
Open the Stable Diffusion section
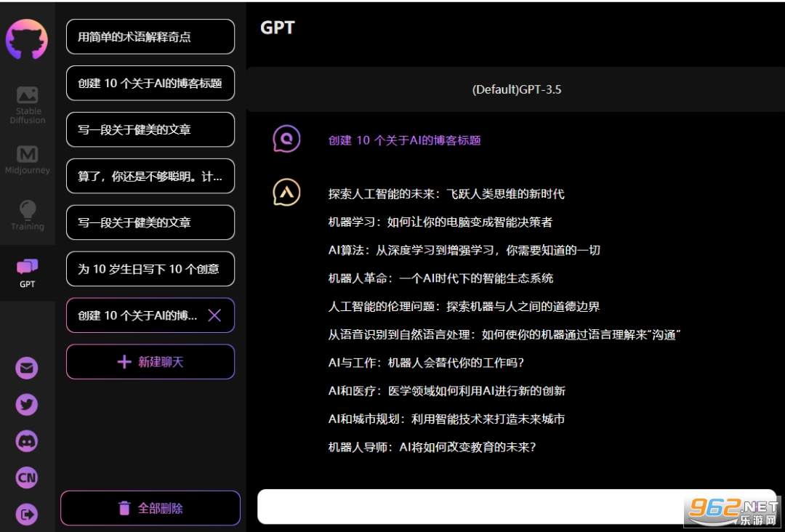tap(27, 105)
